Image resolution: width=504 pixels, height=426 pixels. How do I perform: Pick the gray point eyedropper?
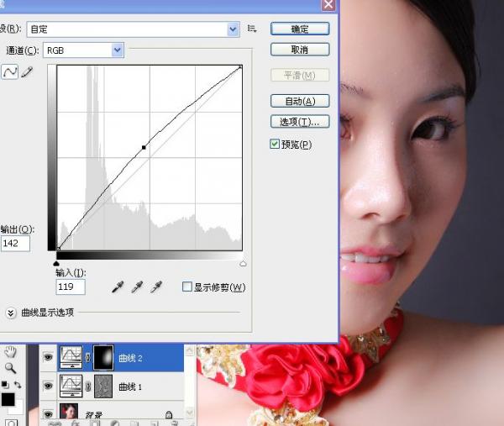coord(137,287)
